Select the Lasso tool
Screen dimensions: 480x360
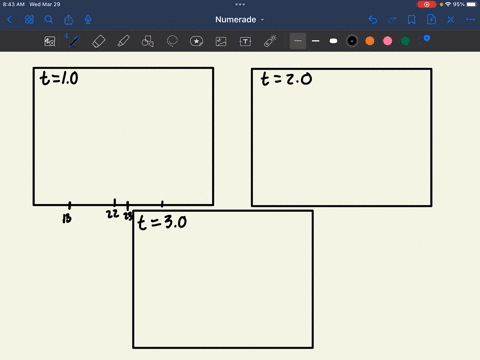point(172,41)
